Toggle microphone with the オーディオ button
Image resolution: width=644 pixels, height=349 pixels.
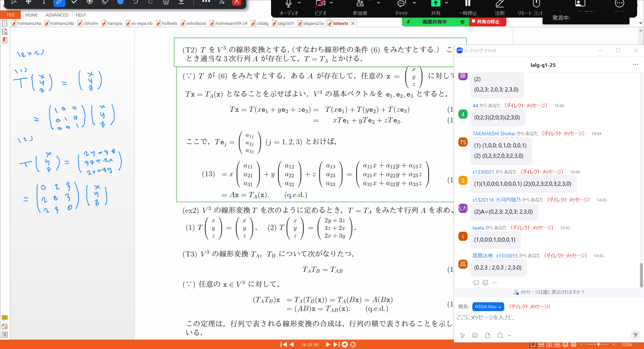point(288,8)
